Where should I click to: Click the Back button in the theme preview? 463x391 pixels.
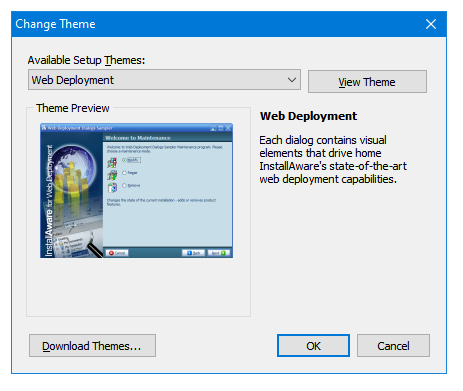[193, 253]
